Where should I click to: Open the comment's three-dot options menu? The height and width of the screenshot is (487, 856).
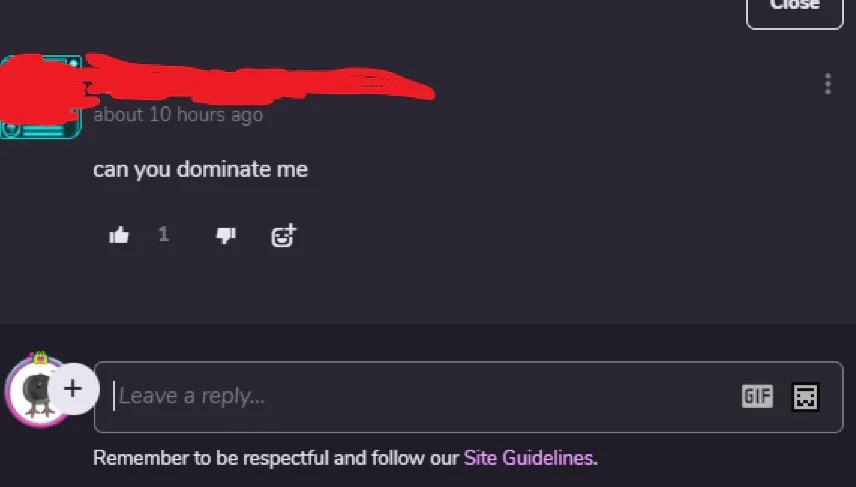828,84
